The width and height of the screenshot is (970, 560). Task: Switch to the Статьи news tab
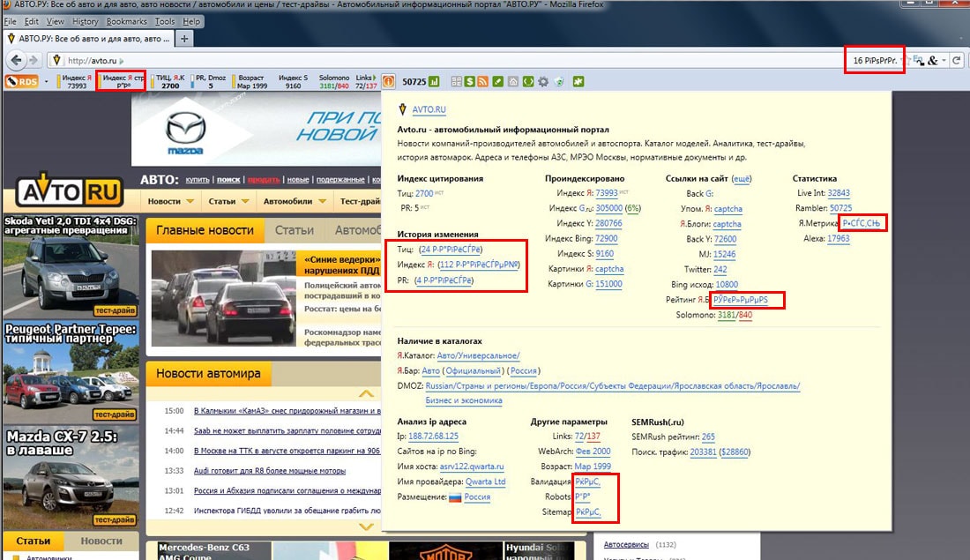(294, 230)
